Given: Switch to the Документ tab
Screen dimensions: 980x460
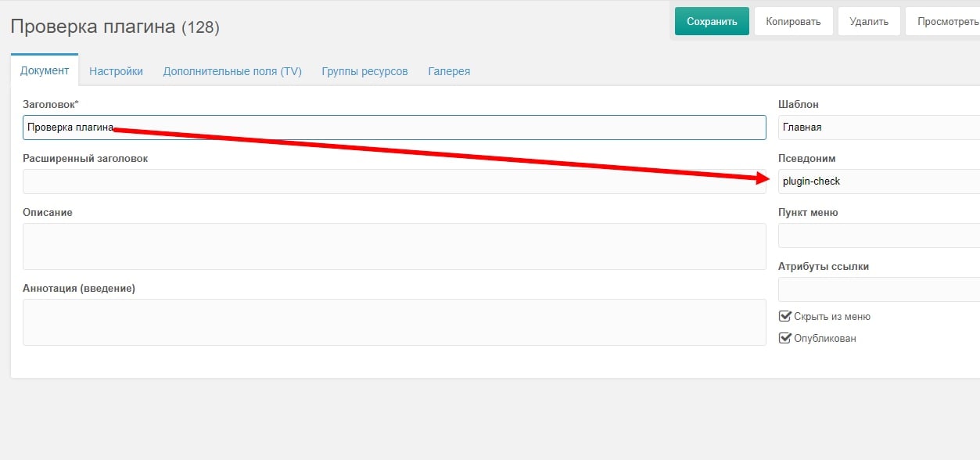Looking at the screenshot, I should click(45, 70).
